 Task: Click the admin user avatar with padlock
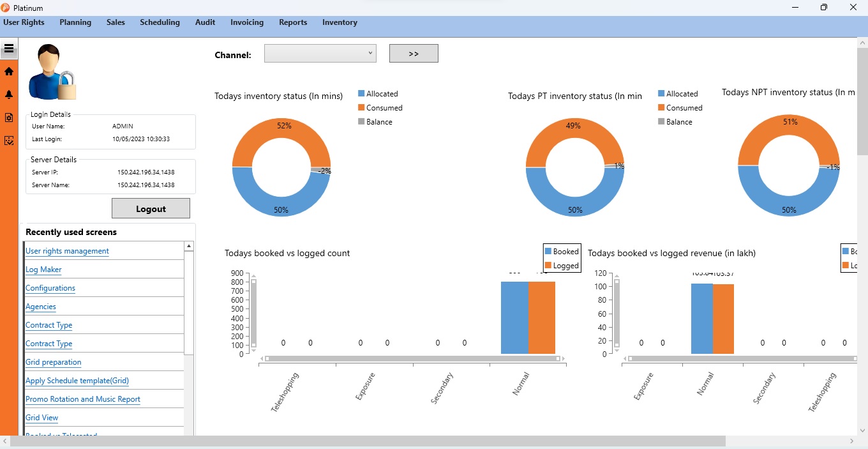[x=52, y=72]
